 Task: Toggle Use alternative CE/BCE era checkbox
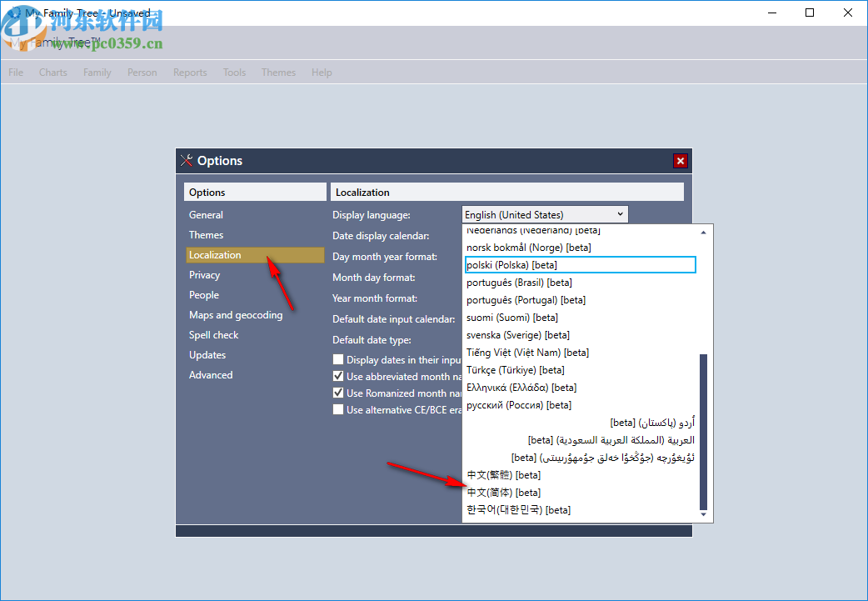338,410
